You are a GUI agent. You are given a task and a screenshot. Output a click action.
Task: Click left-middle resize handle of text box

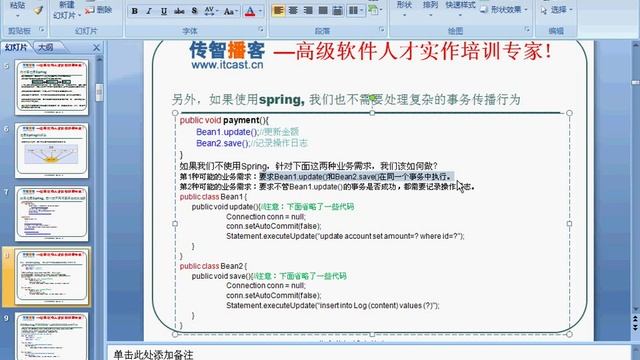coord(175,224)
